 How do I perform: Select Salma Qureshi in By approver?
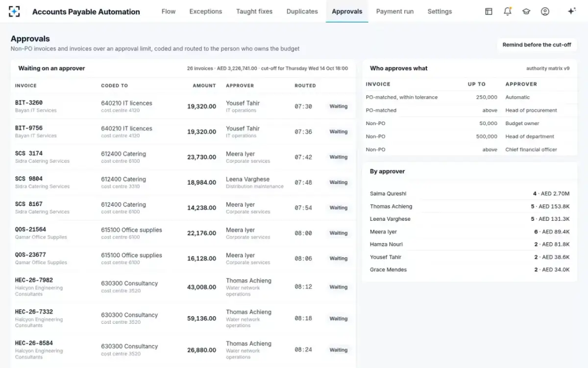(x=469, y=194)
